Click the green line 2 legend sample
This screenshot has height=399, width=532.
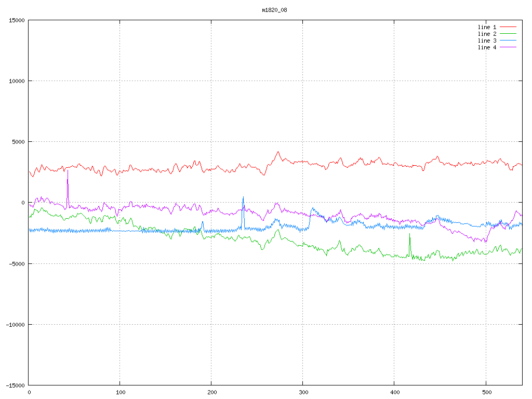click(508, 34)
